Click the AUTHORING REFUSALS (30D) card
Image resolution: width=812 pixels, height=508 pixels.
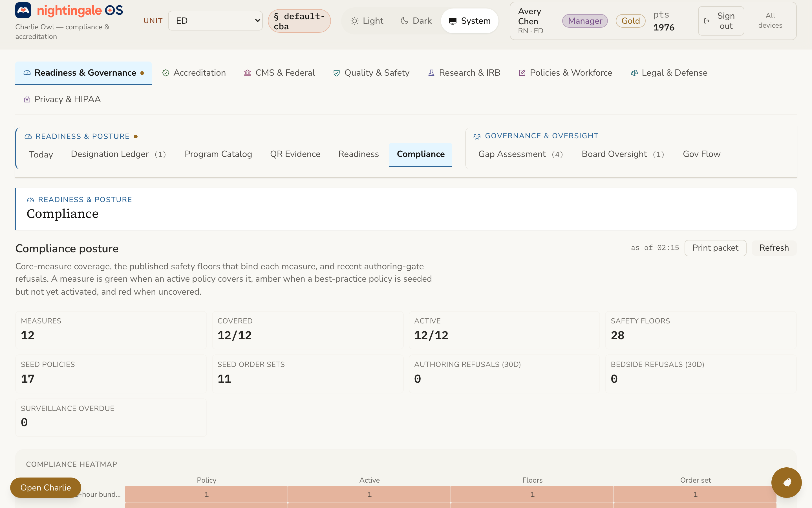(x=504, y=374)
